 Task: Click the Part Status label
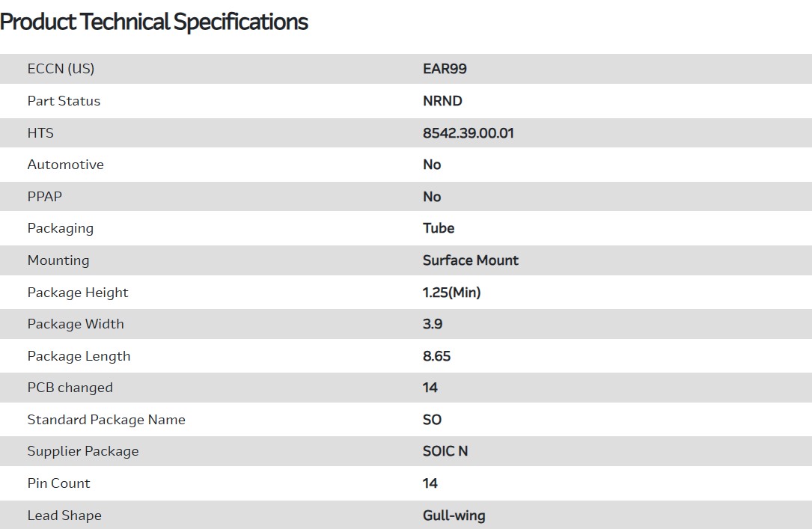click(64, 101)
